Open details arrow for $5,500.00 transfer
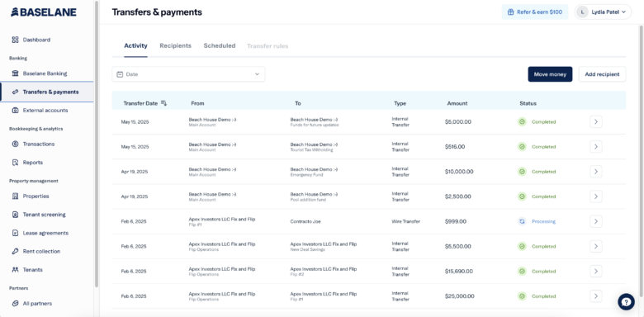The width and height of the screenshot is (644, 317). click(x=596, y=246)
